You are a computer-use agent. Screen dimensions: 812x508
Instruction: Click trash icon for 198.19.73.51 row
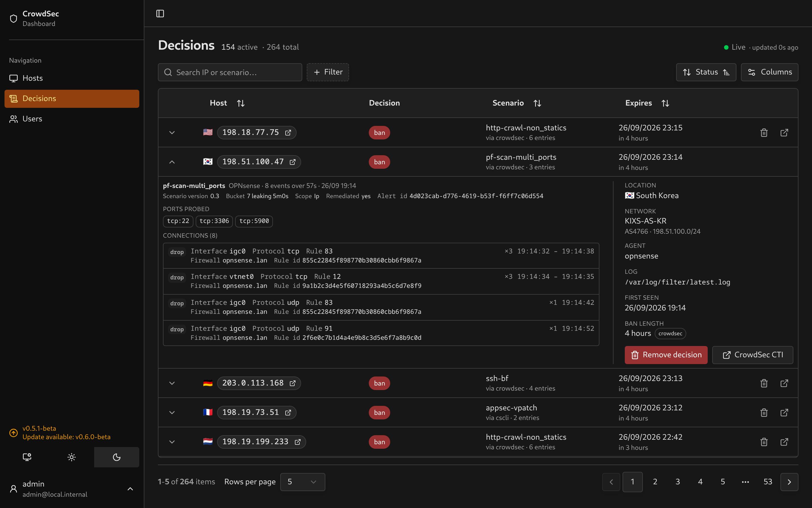[764, 413]
